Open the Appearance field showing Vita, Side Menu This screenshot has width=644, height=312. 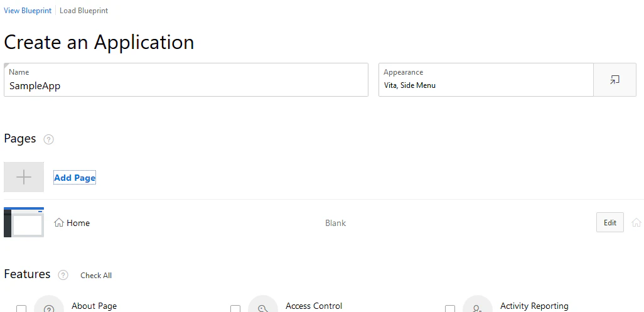click(486, 80)
